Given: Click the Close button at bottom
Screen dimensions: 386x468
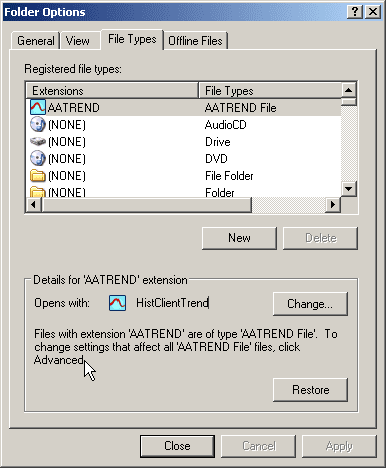Looking at the screenshot, I should (x=177, y=446).
